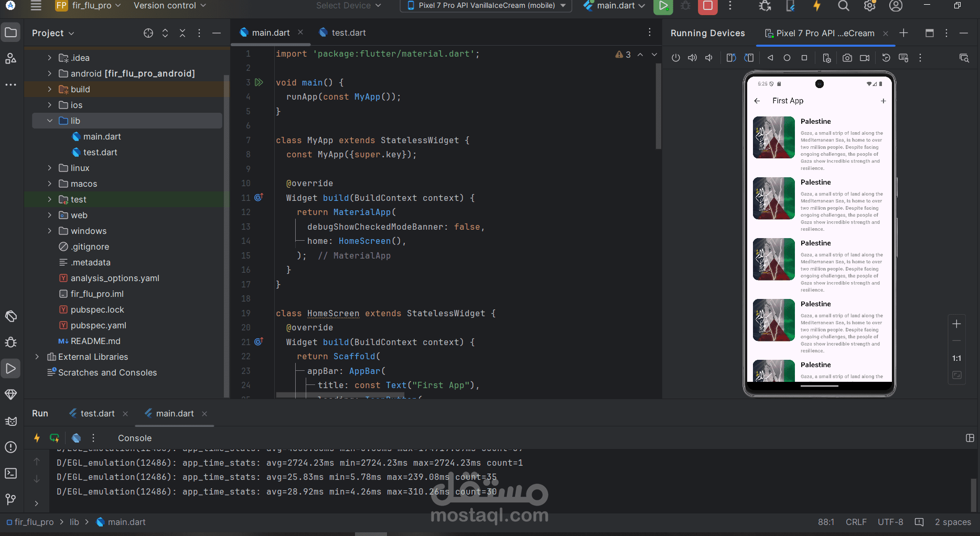
Task: Click the editor vertical scrollbar
Action: (658, 107)
